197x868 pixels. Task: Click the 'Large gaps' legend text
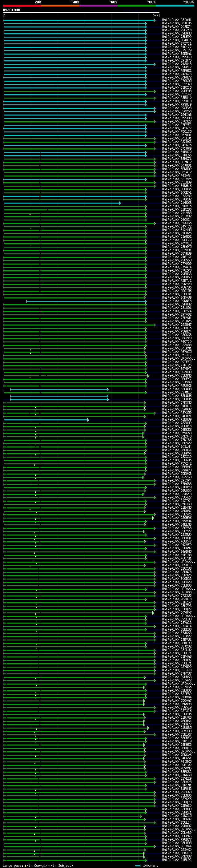pyautogui.click(x=13, y=865)
